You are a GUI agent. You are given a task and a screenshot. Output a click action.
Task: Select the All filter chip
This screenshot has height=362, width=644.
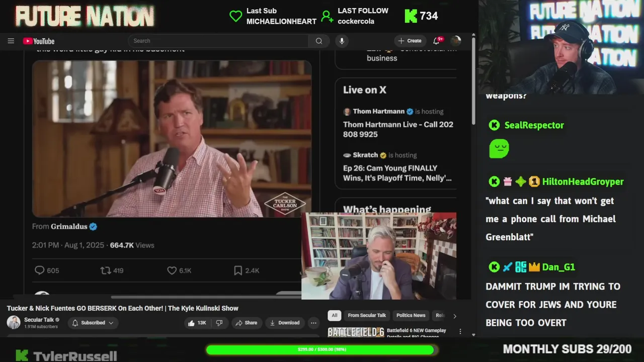tap(335, 315)
